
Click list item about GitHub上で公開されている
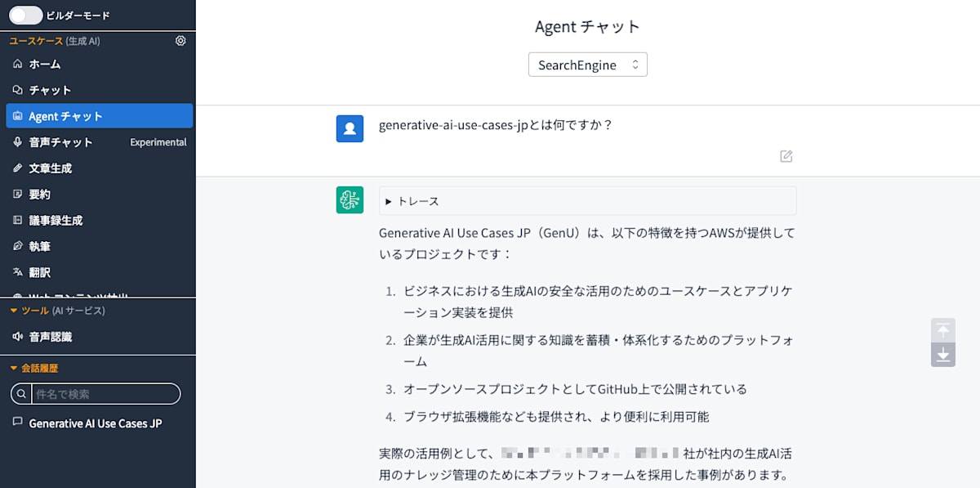[x=576, y=389]
